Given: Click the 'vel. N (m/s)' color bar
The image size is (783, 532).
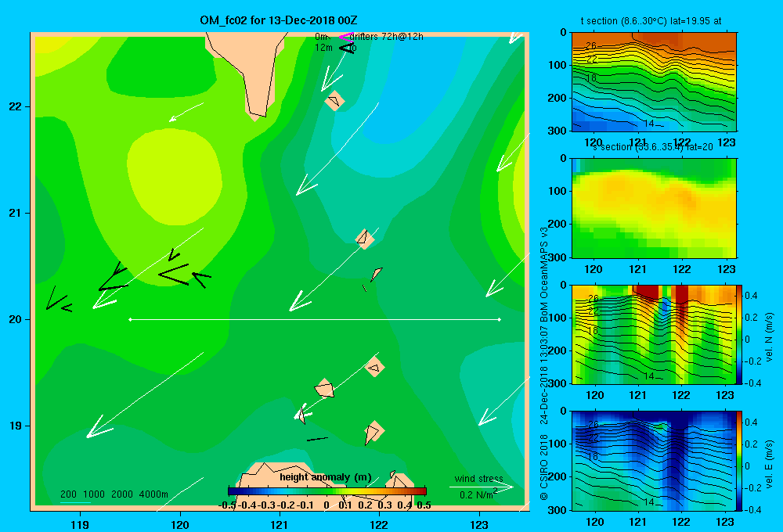Looking at the screenshot, I should click(x=740, y=334).
